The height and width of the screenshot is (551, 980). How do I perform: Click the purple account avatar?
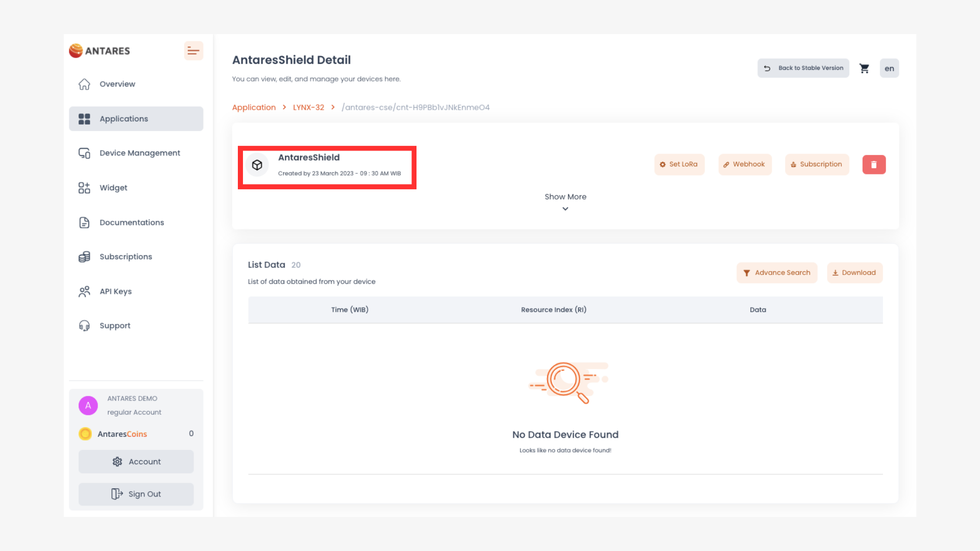point(88,406)
